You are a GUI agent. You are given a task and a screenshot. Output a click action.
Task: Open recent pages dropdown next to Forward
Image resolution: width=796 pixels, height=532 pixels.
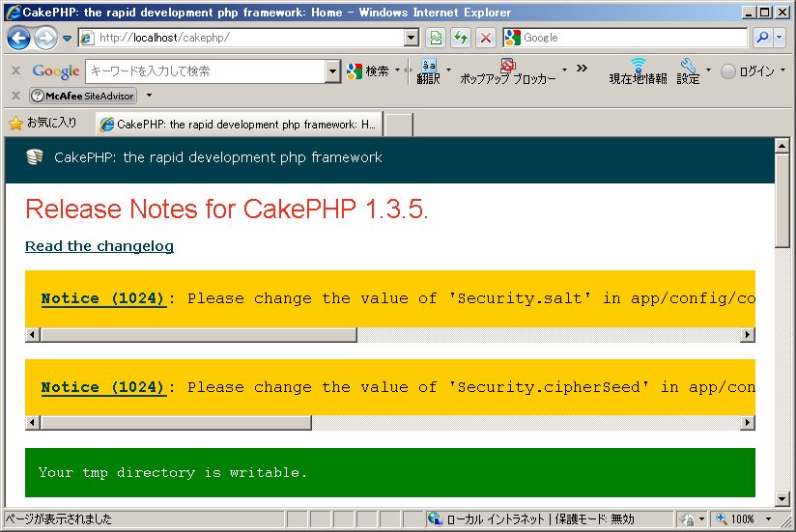coord(67,38)
